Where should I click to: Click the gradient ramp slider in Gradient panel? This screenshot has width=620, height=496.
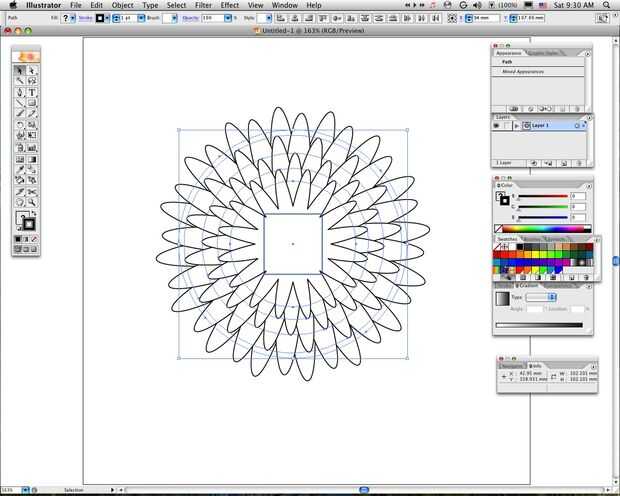pos(539,325)
